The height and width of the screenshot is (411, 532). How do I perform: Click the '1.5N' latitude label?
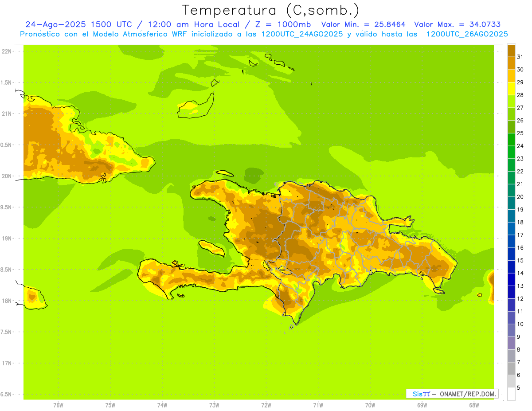click(7, 82)
